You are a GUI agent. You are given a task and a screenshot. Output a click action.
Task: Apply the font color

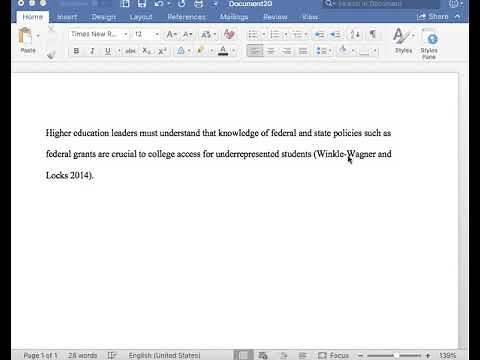point(223,51)
